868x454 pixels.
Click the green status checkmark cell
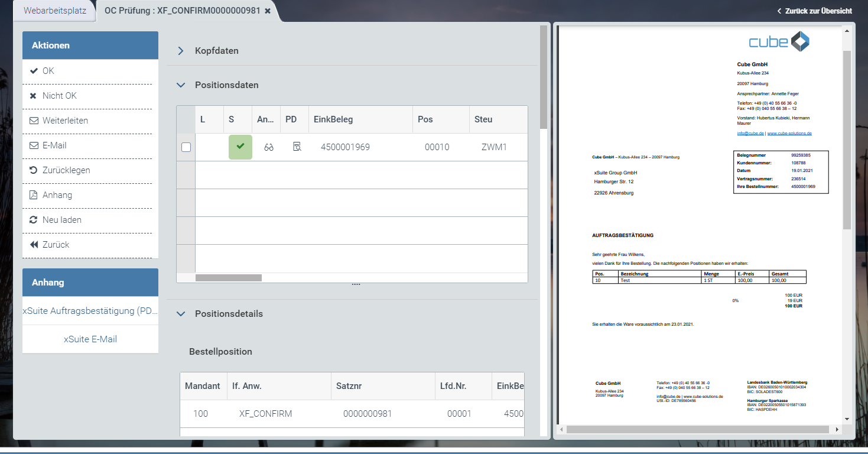(x=240, y=147)
